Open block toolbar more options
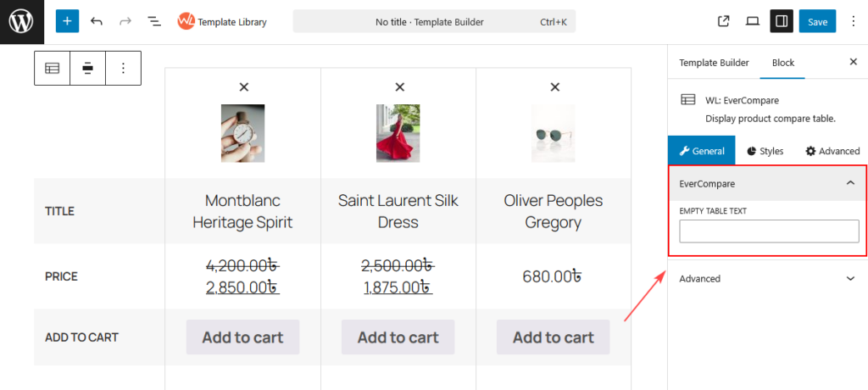 [123, 68]
